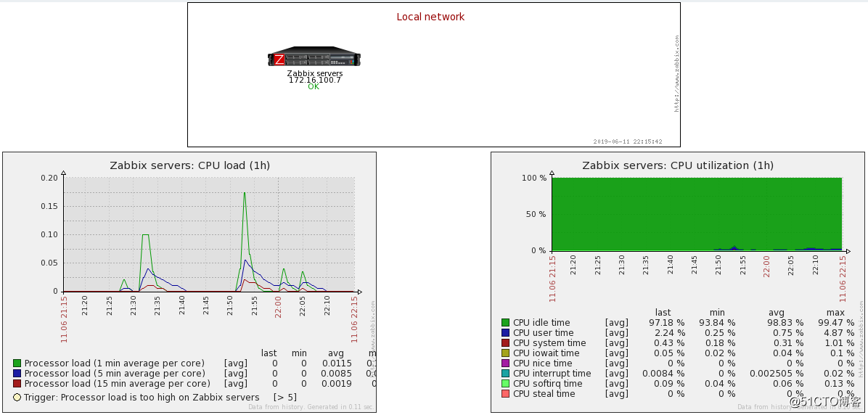
Task: Click the 'Zabbix servers' host label on map
Action: click(314, 73)
